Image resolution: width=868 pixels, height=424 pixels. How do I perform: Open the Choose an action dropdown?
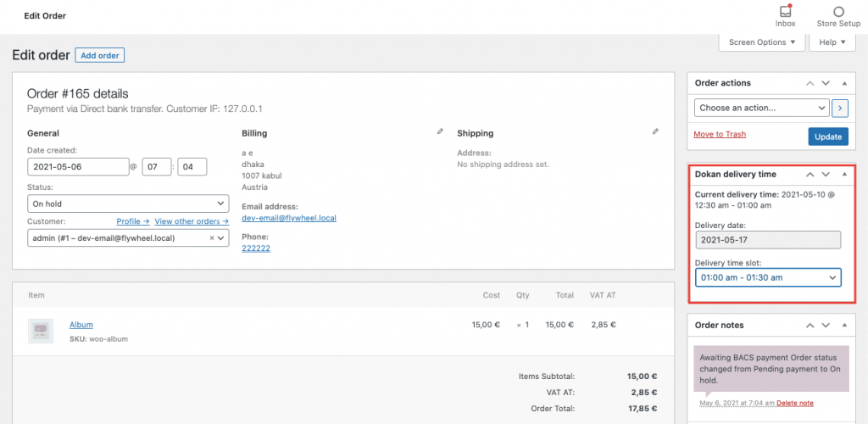pyautogui.click(x=761, y=109)
